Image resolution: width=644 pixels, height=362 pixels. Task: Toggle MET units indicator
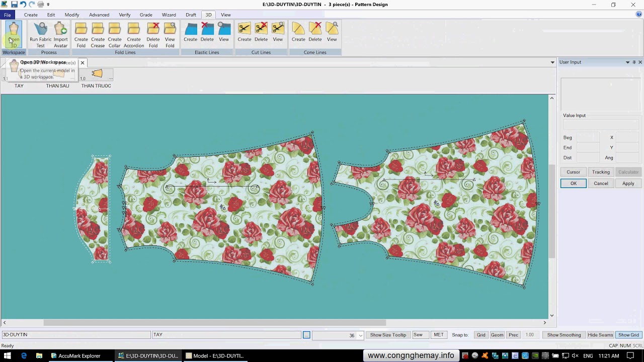(439, 335)
